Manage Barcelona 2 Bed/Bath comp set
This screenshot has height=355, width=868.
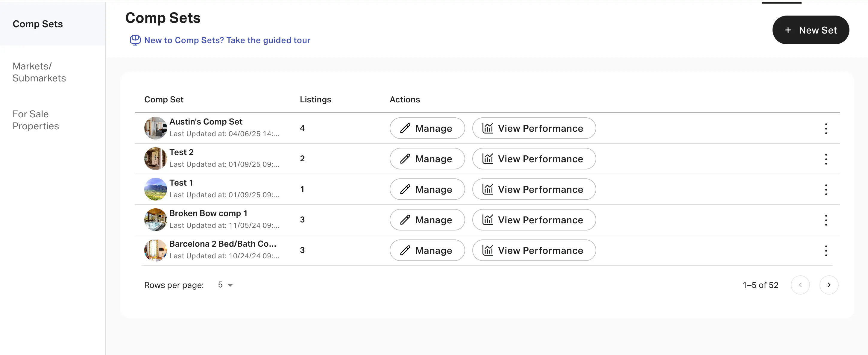point(427,250)
